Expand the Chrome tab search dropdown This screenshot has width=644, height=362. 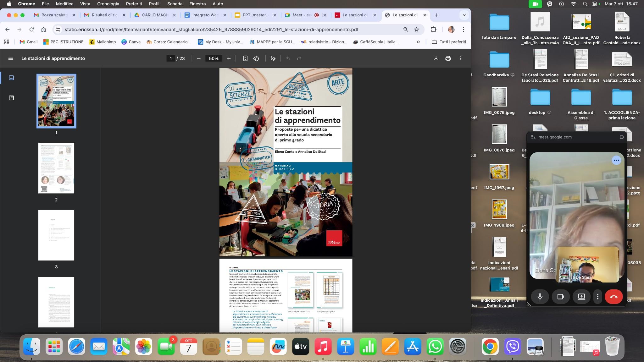tap(464, 15)
